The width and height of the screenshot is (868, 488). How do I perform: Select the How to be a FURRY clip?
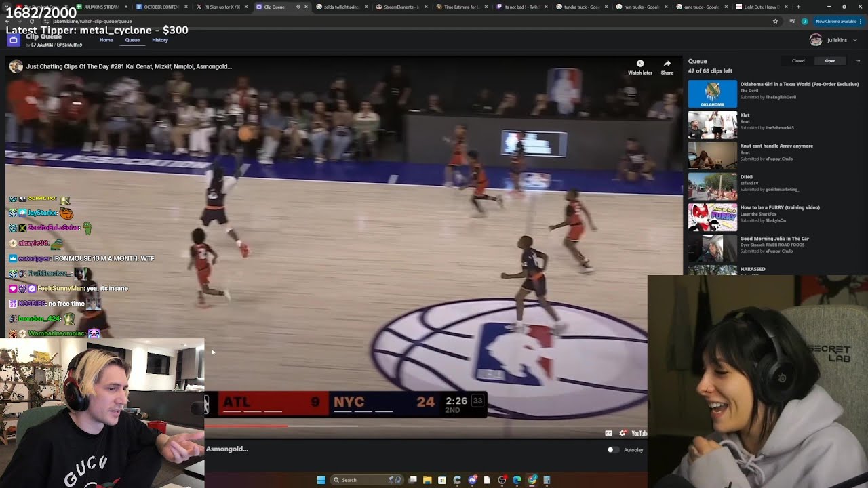pos(774,217)
